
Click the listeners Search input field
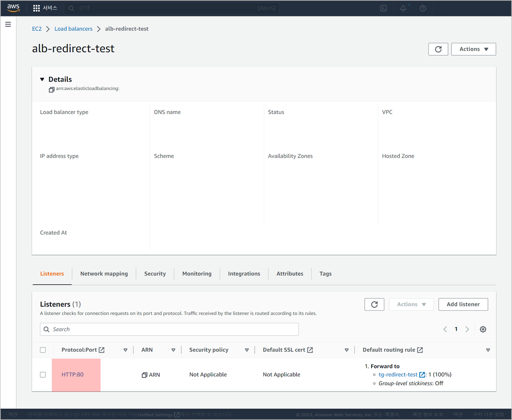(x=169, y=329)
